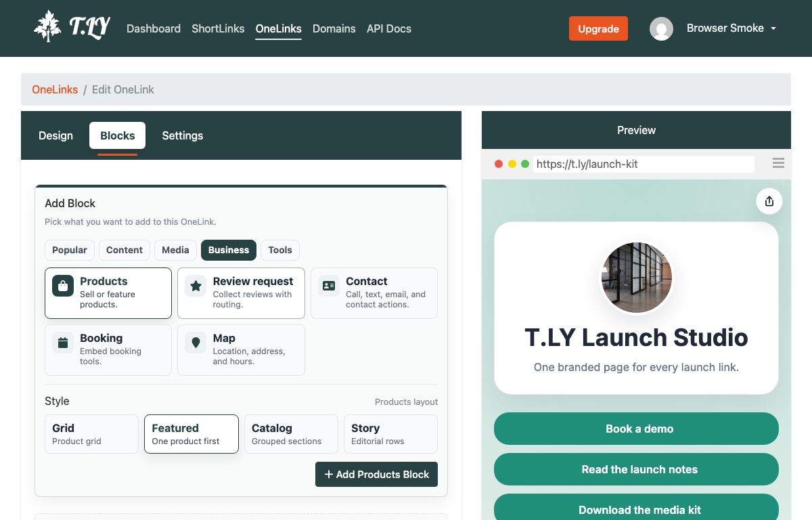Click the Products layout label
This screenshot has height=520, width=812.
click(406, 402)
